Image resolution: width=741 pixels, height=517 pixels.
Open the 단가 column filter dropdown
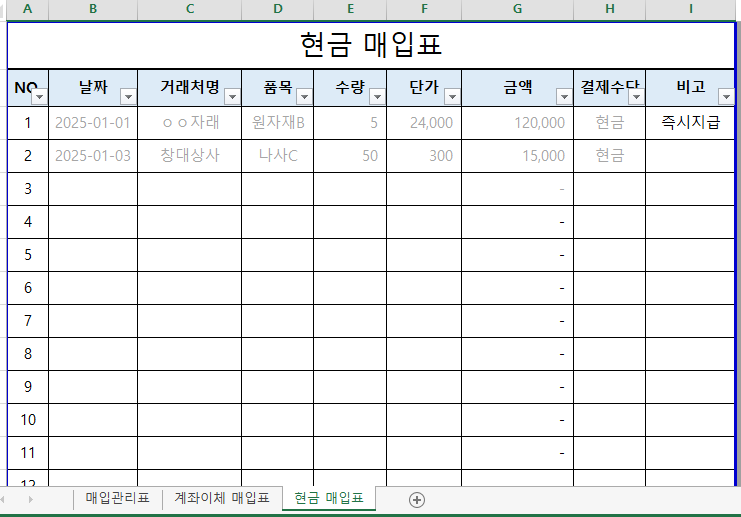click(452, 97)
